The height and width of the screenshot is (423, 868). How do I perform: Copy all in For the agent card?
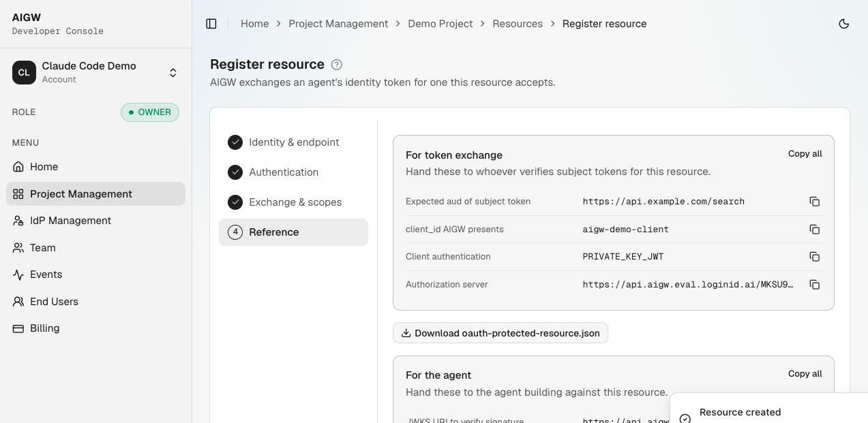[x=805, y=374]
